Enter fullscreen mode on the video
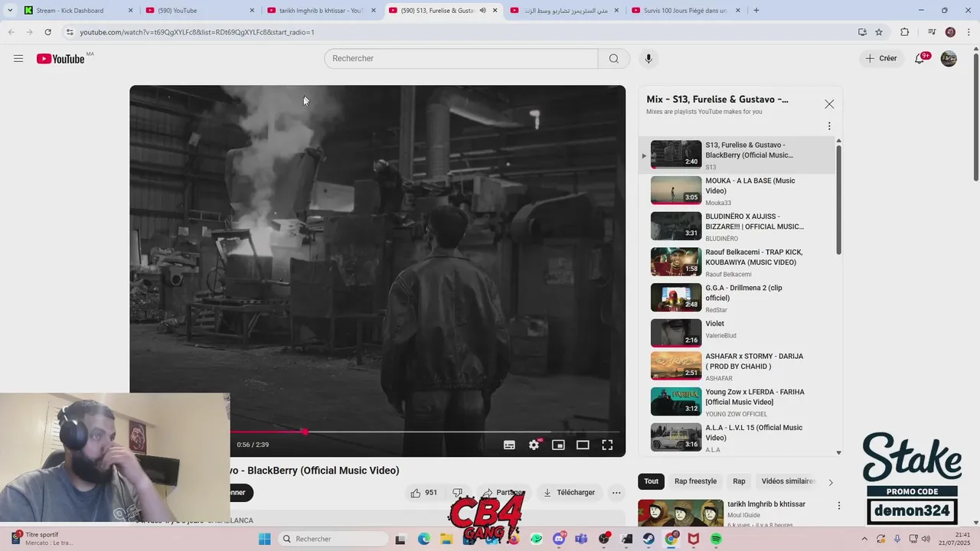The width and height of the screenshot is (980, 551). tap(607, 445)
